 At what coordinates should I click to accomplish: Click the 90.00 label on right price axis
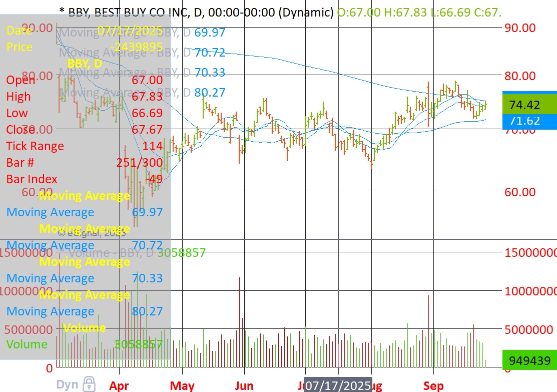[520, 28]
